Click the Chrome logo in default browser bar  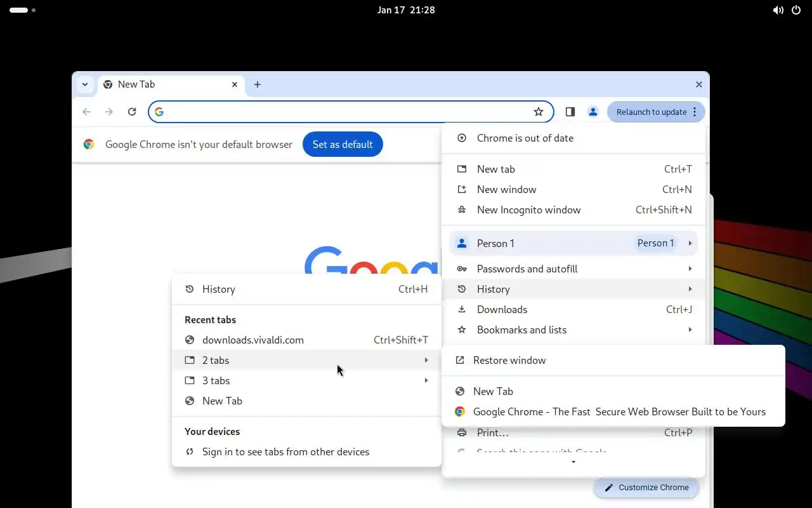pos(89,144)
